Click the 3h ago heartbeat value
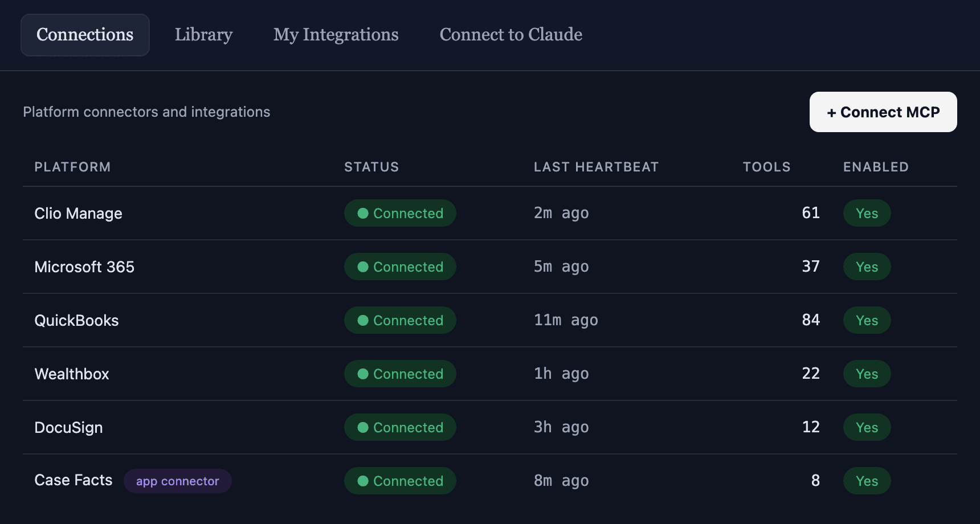The height and width of the screenshot is (524, 980). coord(561,427)
